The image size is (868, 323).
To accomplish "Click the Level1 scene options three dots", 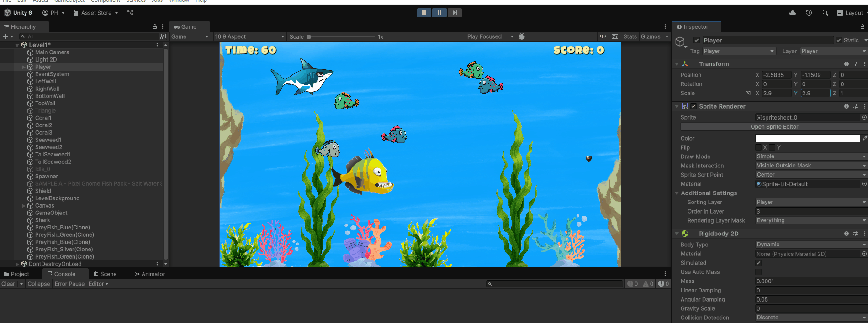I will click(157, 45).
